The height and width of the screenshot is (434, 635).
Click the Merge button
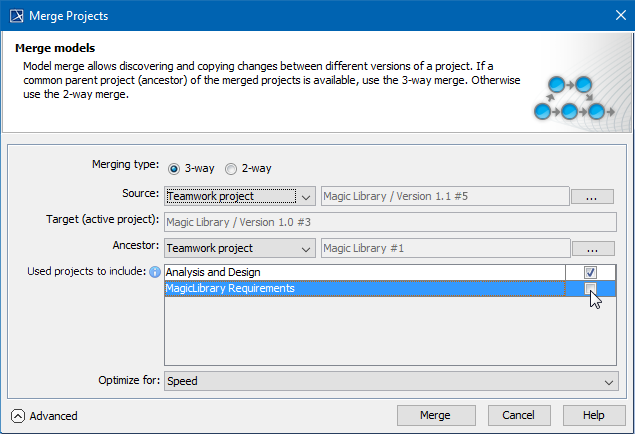point(435,415)
